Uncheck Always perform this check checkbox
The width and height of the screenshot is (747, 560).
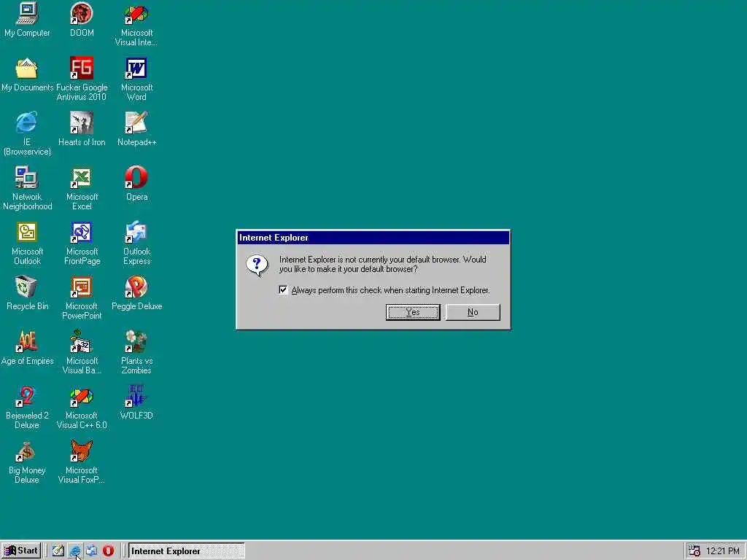(283, 290)
